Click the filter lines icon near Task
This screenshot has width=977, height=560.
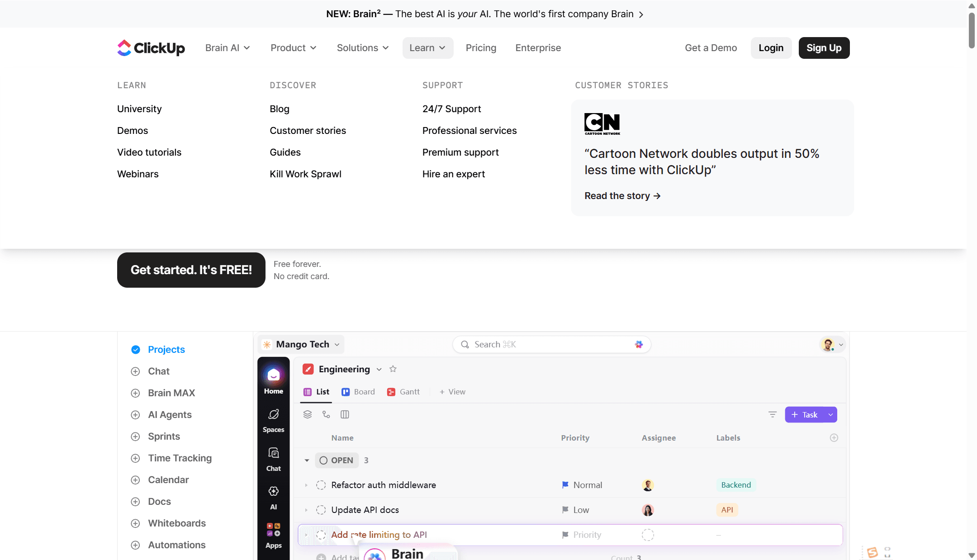tap(773, 414)
